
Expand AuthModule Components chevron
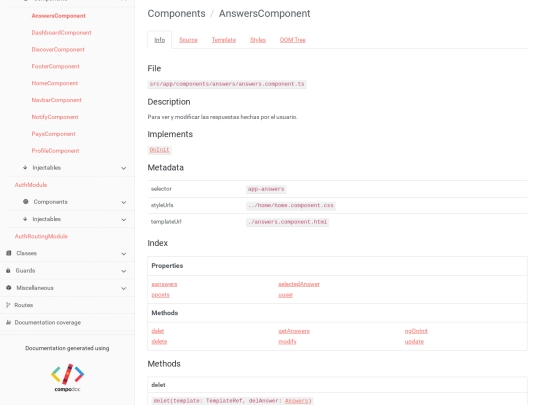tap(124, 202)
